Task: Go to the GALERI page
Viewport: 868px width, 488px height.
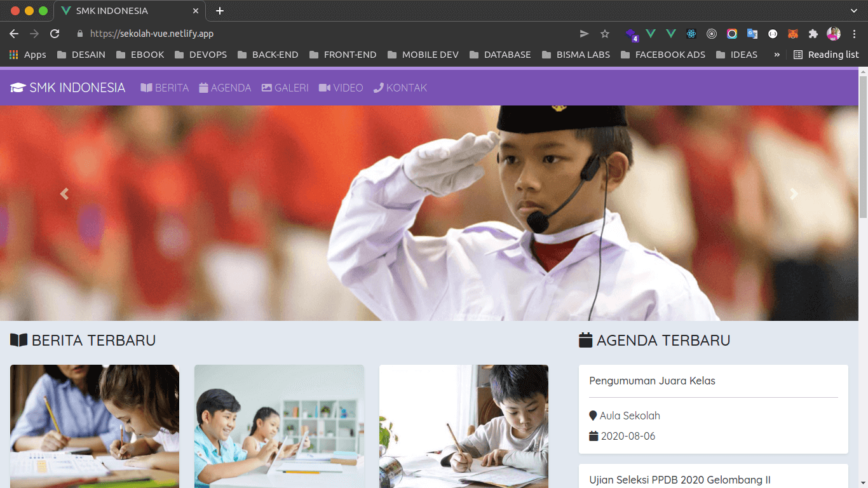Action: coord(285,88)
